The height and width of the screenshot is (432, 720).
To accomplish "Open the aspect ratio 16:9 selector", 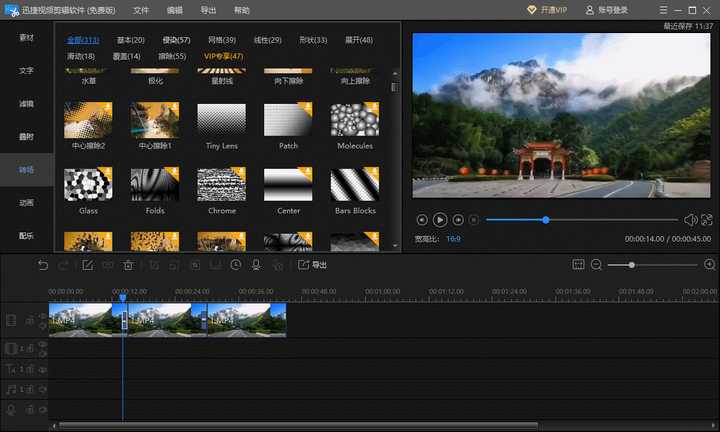I will pyautogui.click(x=453, y=239).
